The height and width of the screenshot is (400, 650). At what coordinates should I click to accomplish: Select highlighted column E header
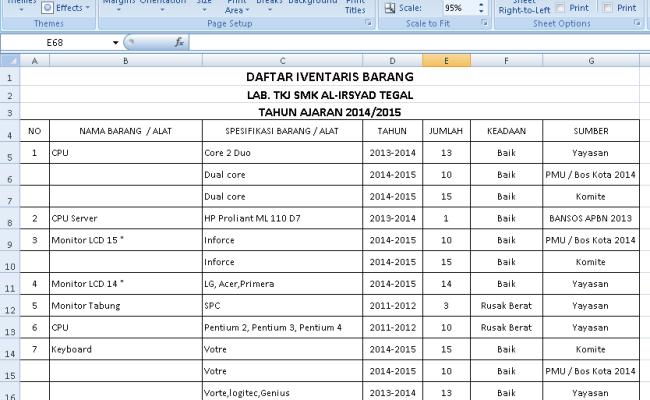point(446,61)
